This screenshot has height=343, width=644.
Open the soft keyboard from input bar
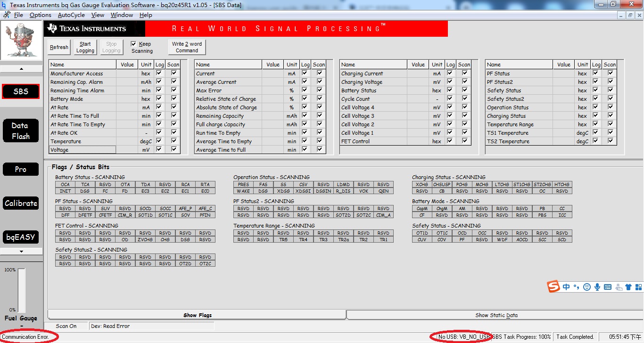pos(608,287)
